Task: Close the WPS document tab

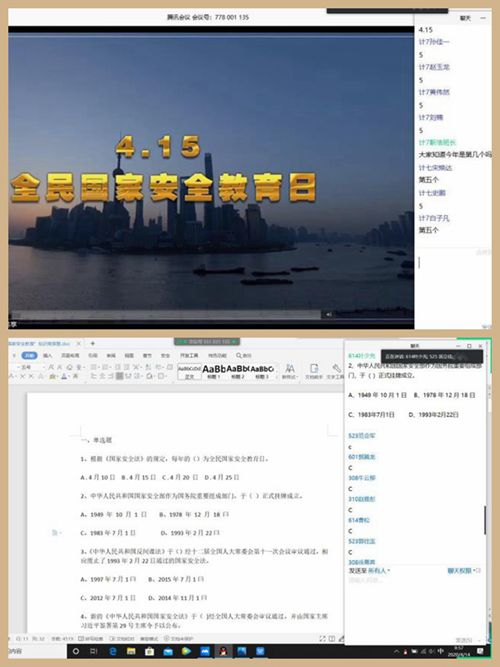Action: coord(78,343)
